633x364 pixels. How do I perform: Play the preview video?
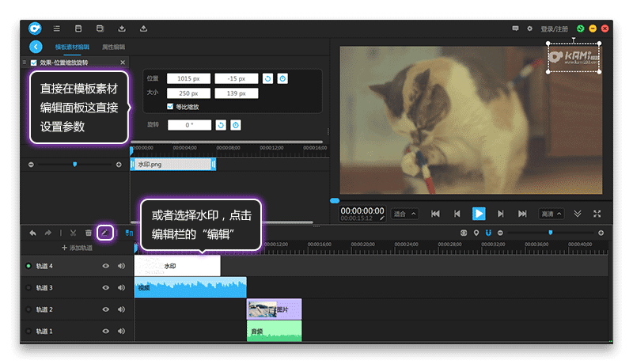[x=479, y=214]
